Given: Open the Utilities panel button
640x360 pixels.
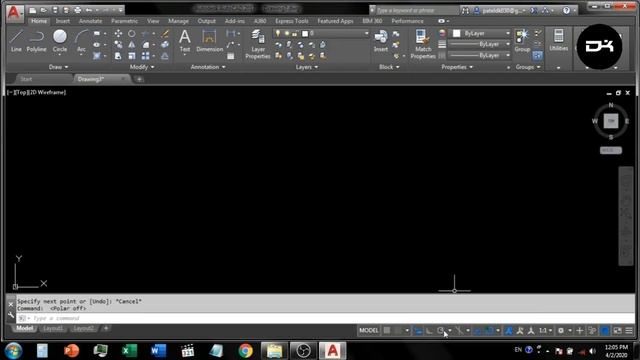Looking at the screenshot, I should pyautogui.click(x=558, y=40).
